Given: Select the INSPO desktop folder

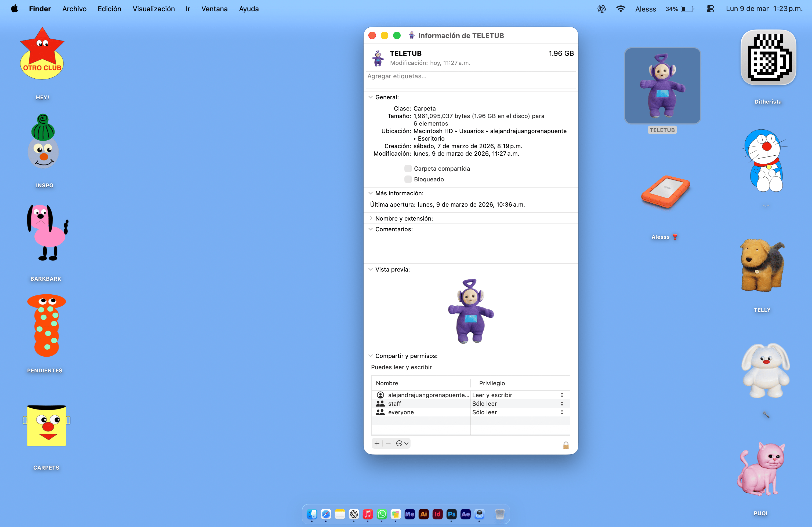Looking at the screenshot, I should coord(43,141).
